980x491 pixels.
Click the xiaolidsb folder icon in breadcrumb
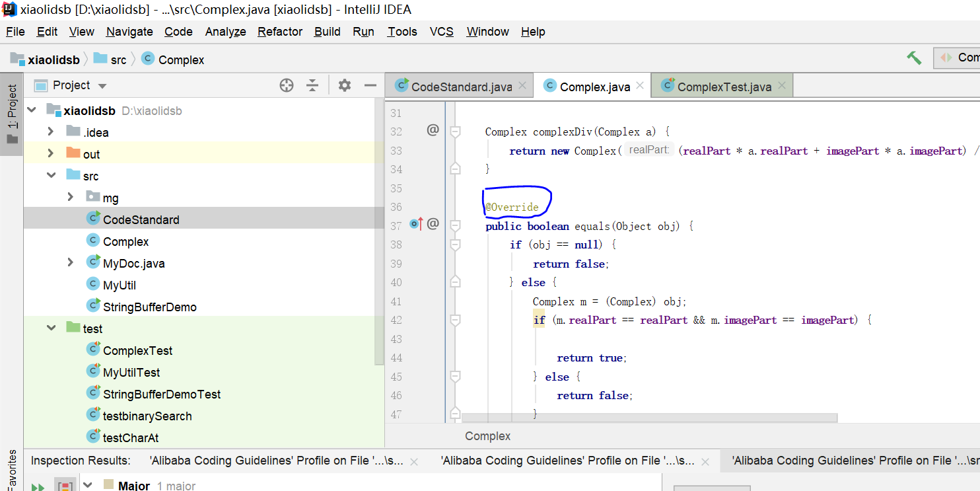click(x=17, y=58)
